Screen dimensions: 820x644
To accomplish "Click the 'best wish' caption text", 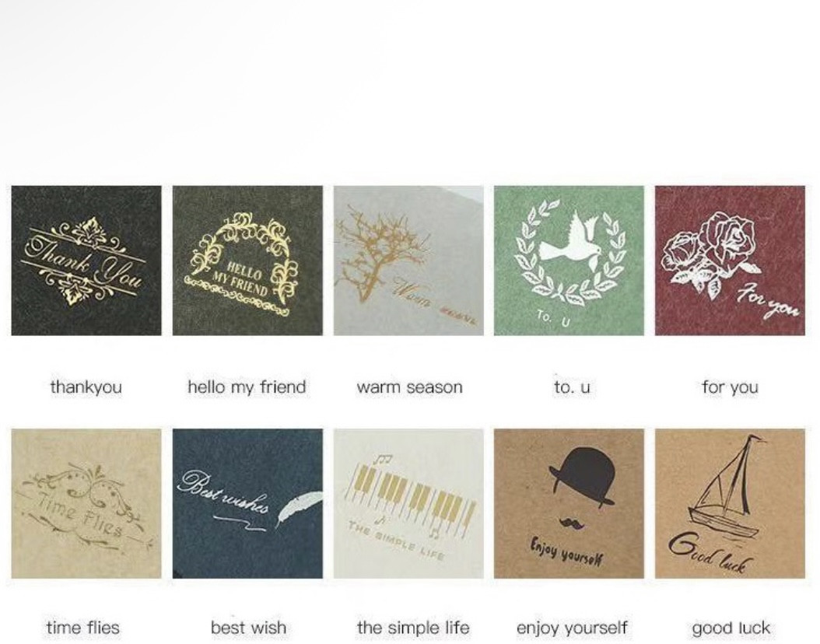I will 248,627.
